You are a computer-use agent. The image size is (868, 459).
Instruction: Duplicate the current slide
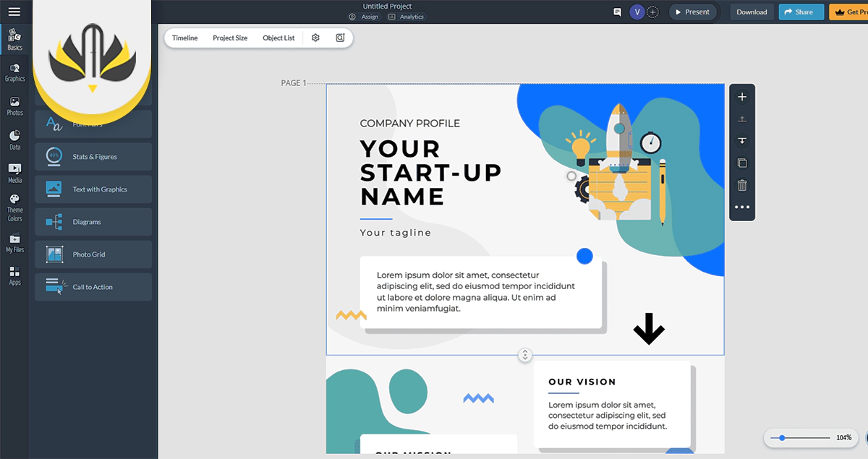click(741, 163)
